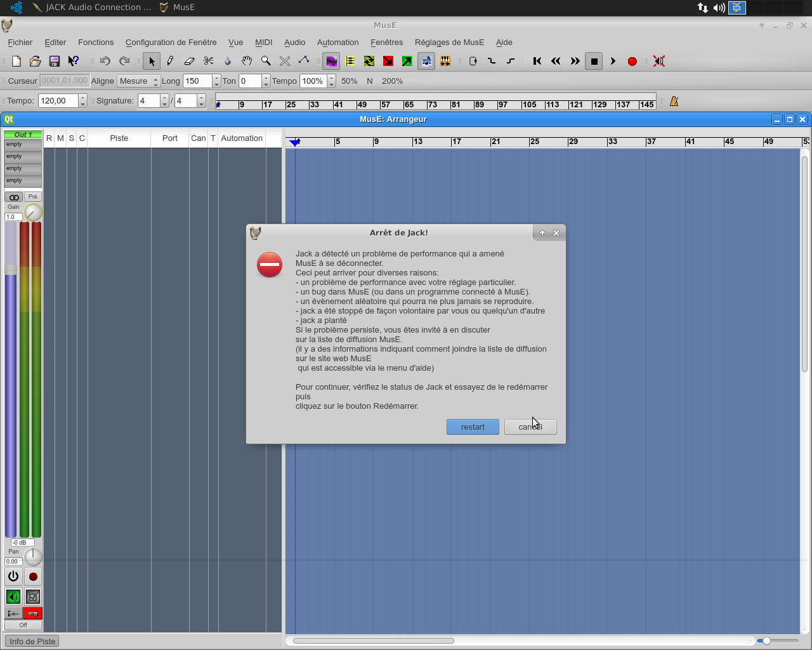This screenshot has width=812, height=650.
Task: Select the automation line tool
Action: pos(304,61)
